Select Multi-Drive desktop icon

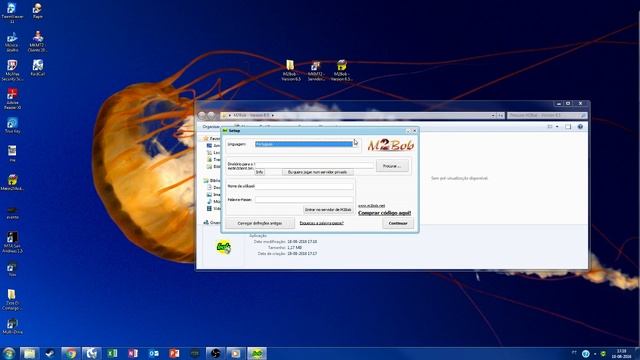(x=12, y=326)
